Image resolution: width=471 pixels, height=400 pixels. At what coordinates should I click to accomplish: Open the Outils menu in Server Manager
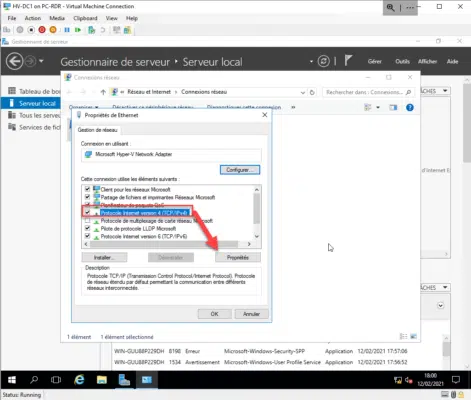tap(402, 61)
